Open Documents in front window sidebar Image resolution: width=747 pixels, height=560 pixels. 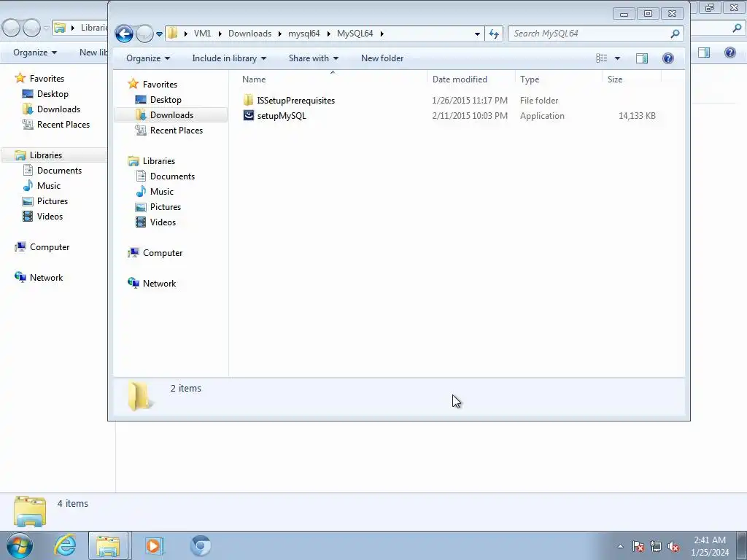172,176
